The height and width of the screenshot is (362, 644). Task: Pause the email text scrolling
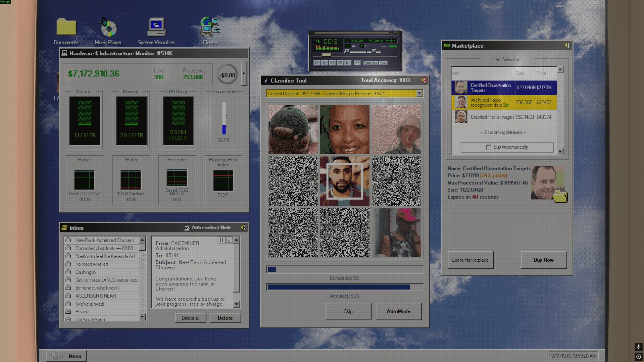click(x=221, y=240)
